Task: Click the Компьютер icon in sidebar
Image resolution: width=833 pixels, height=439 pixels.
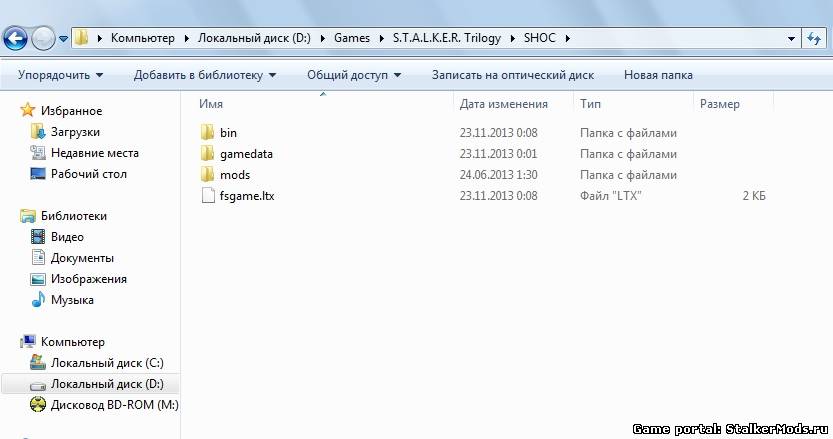Action: pyautogui.click(x=28, y=341)
